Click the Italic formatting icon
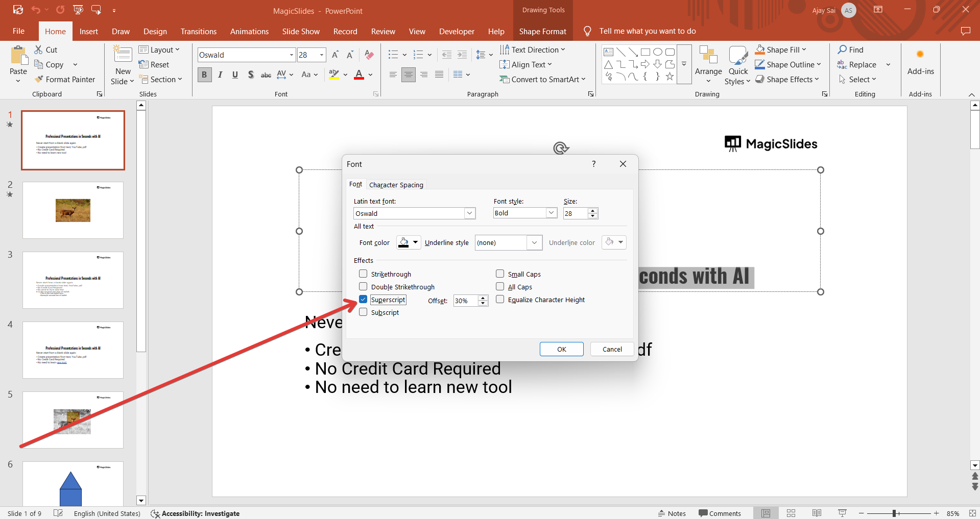 (220, 75)
